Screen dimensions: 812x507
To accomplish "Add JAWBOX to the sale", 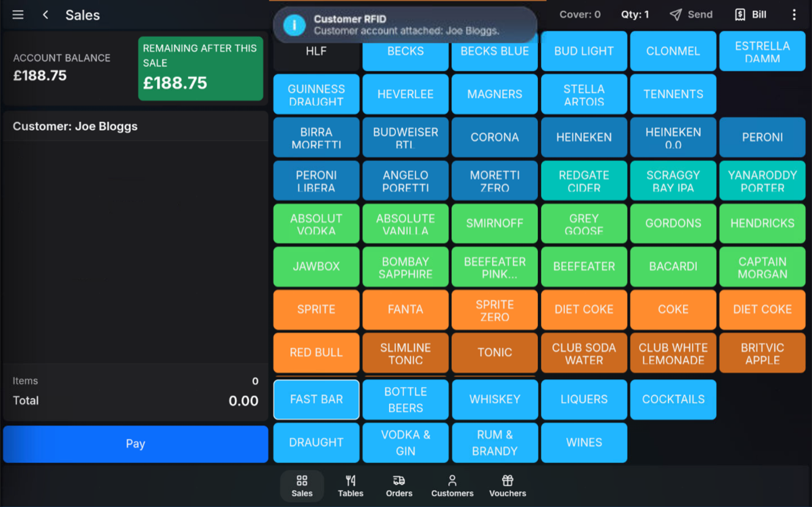I will [316, 267].
